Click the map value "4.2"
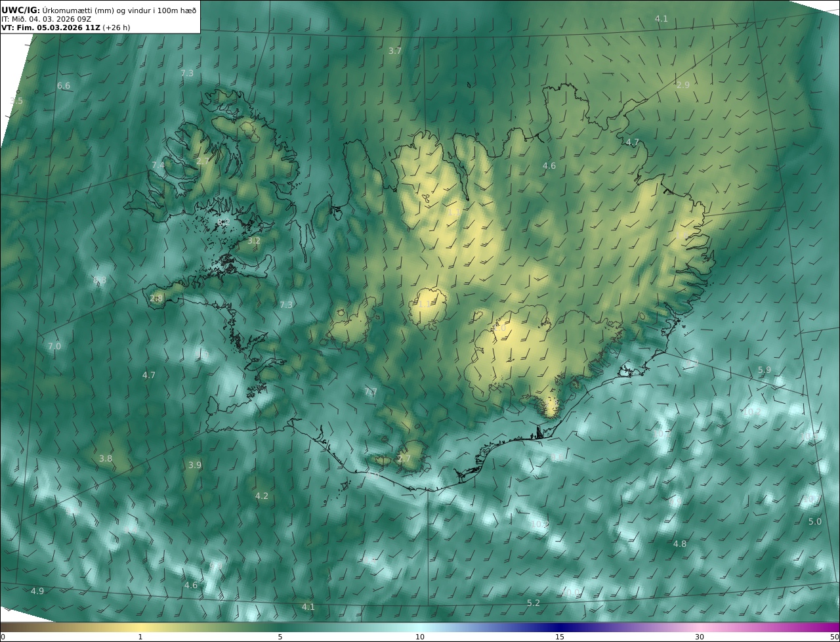This screenshot has width=840, height=642. tap(262, 496)
